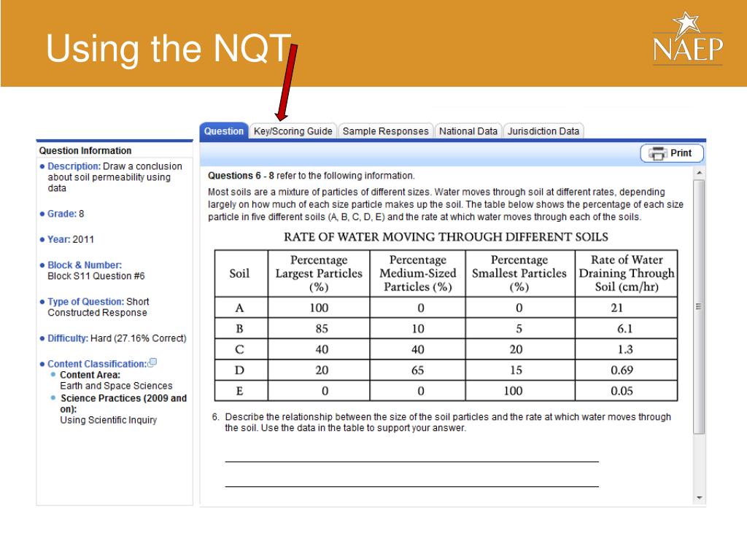Click the printer icon in Print button

click(x=657, y=153)
